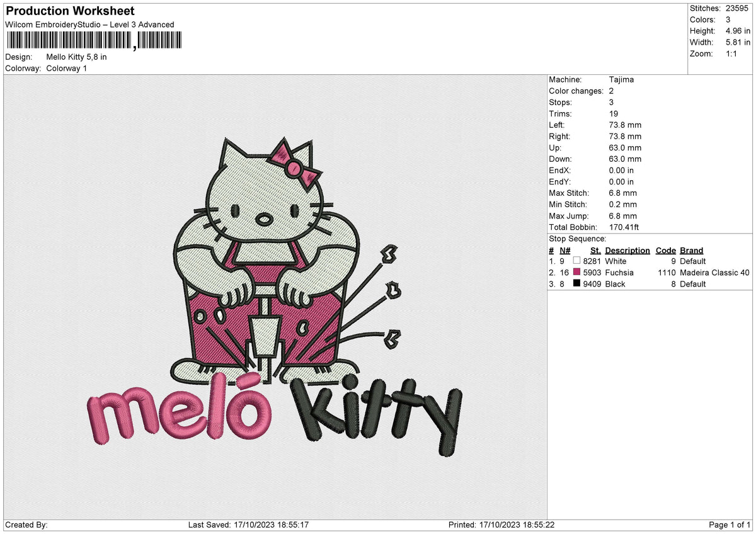Click the Fuchsia color swatch for stop 2
This screenshot has width=756, height=534.
pyautogui.click(x=575, y=273)
